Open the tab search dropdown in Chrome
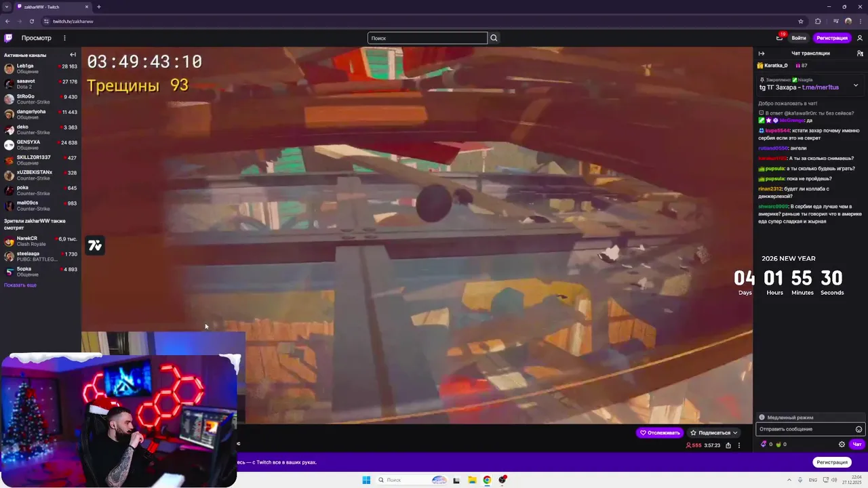Image resolution: width=868 pixels, height=488 pixels. tap(7, 7)
